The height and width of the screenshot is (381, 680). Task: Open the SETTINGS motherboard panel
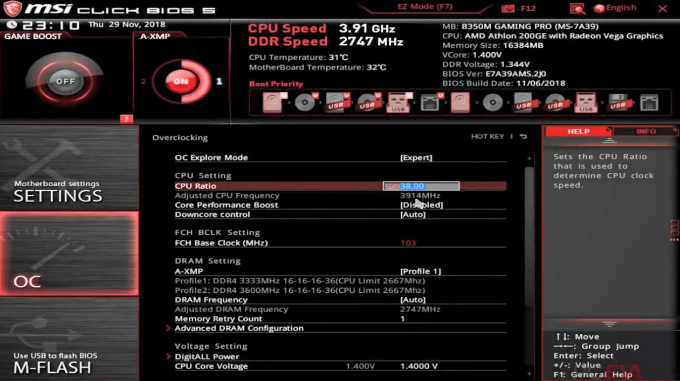69,168
